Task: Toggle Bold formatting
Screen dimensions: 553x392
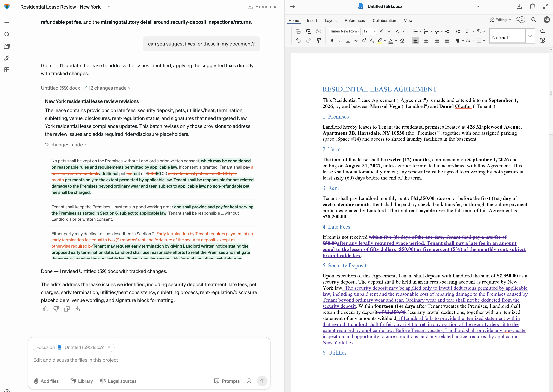Action: 332,41
